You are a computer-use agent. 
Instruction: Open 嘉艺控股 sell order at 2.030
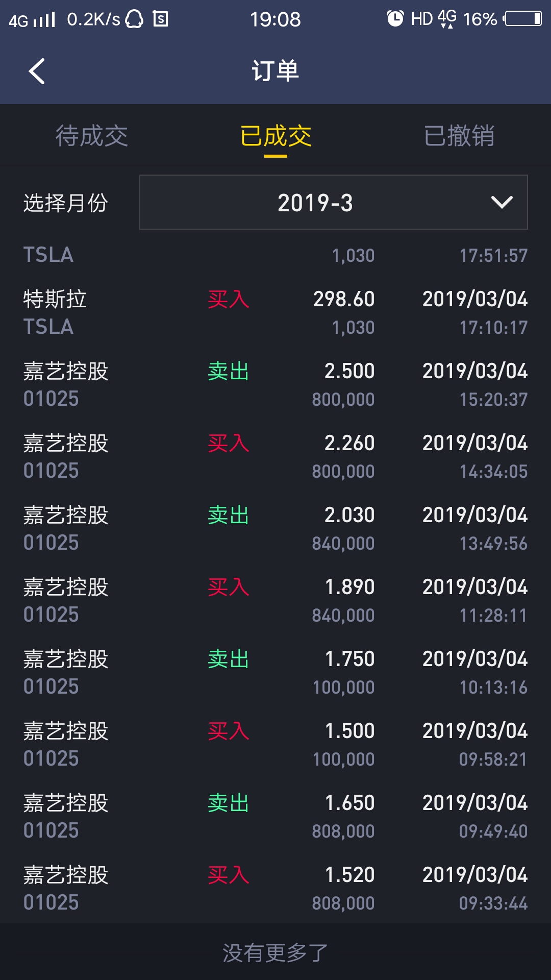coord(275,528)
